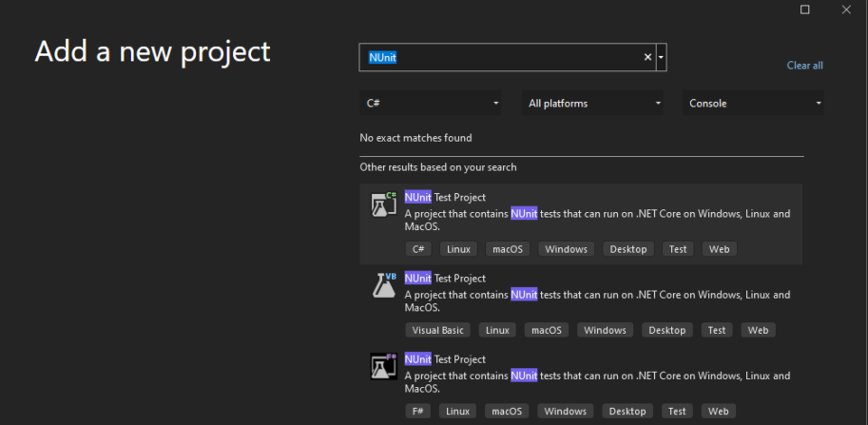This screenshot has width=868, height=425.
Task: Select the C# NUnit Test Project icon
Action: tap(383, 204)
